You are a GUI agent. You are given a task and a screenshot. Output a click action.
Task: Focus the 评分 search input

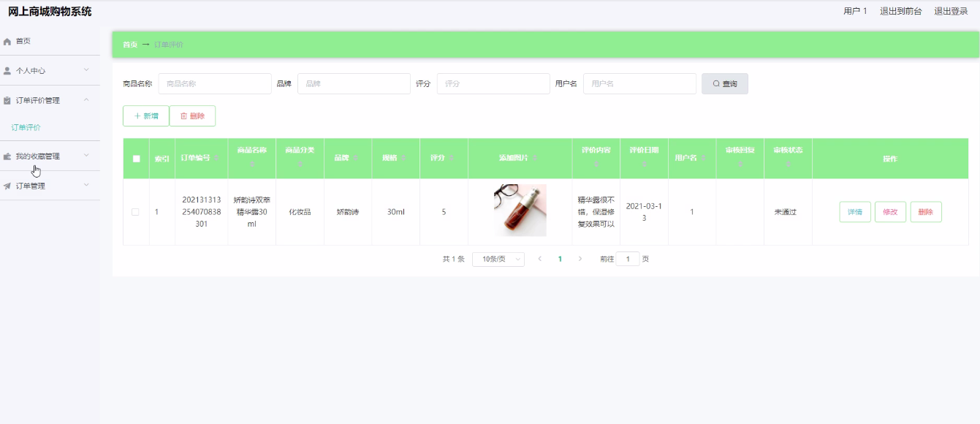[x=493, y=84]
